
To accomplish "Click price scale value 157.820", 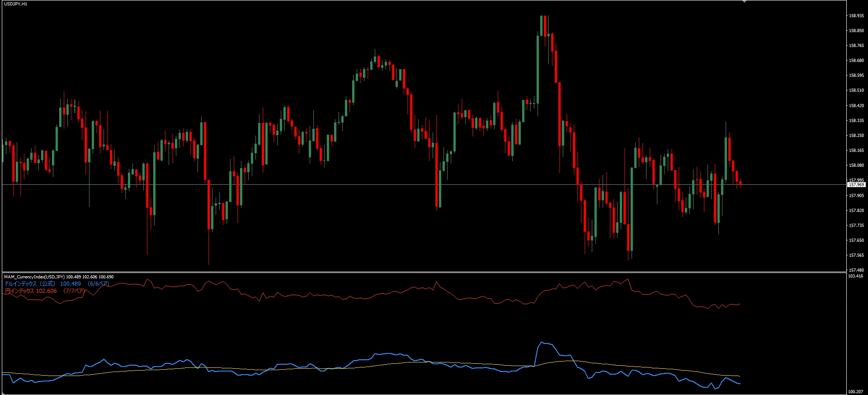I will [857, 211].
